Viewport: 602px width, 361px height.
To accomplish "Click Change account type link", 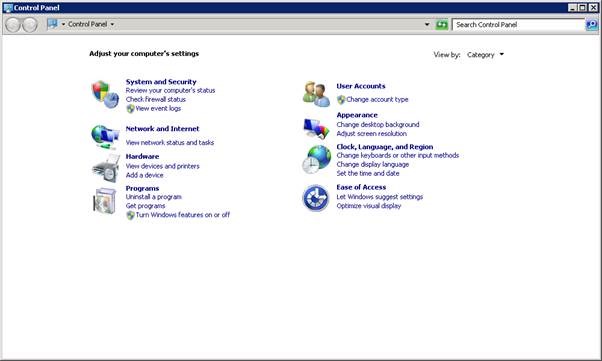I will pyautogui.click(x=377, y=100).
